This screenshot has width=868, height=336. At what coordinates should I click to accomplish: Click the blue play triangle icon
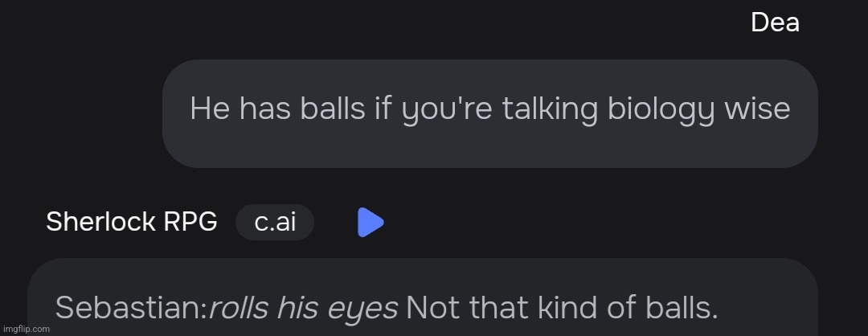point(371,223)
